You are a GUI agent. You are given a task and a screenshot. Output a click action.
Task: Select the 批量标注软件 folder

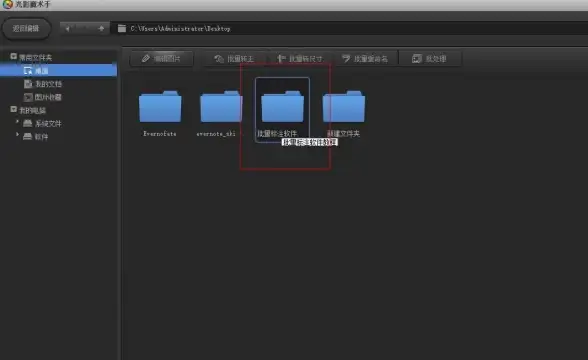coord(282,110)
